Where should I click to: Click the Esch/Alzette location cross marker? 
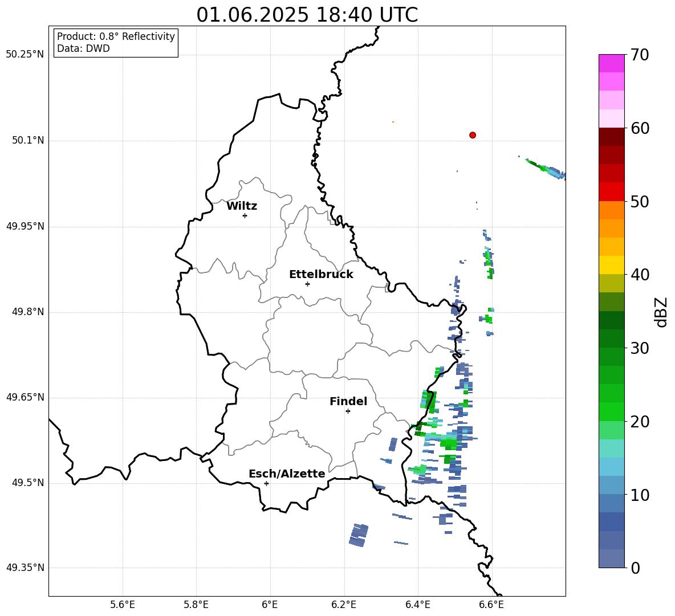pyautogui.click(x=266, y=483)
